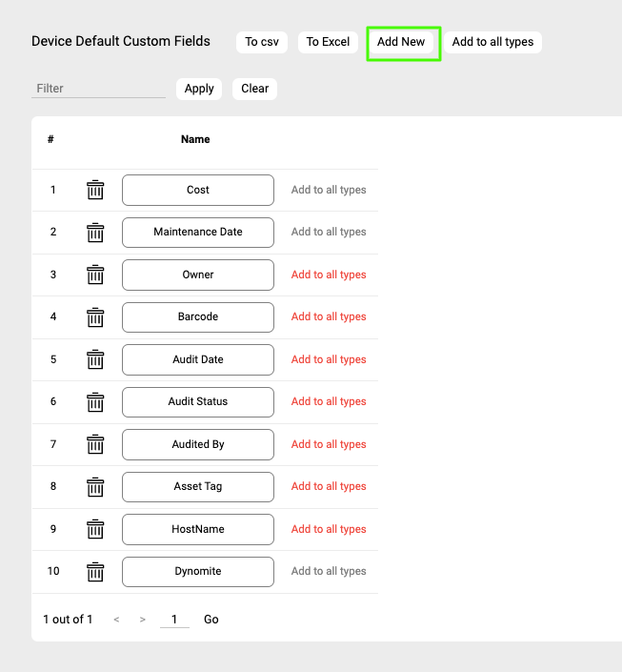Click the To Excel button
The width and height of the screenshot is (622, 672).
click(328, 42)
